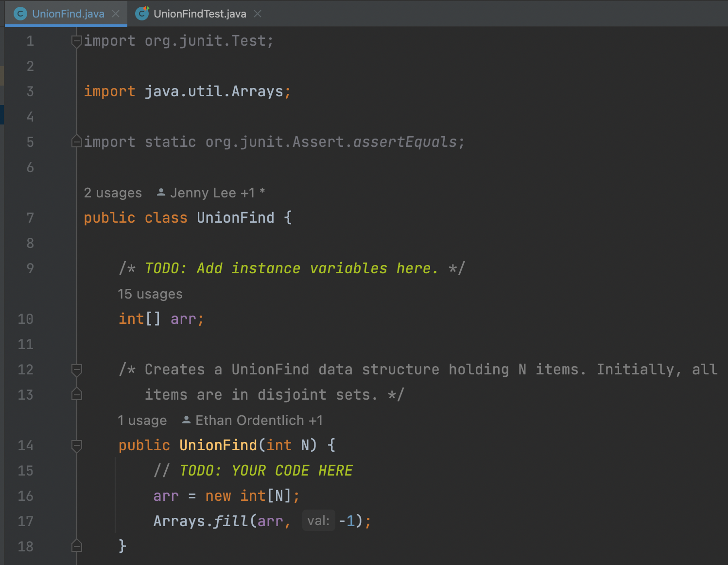Collapse the import block at line 1
Screen dimensions: 728x565
77,41
